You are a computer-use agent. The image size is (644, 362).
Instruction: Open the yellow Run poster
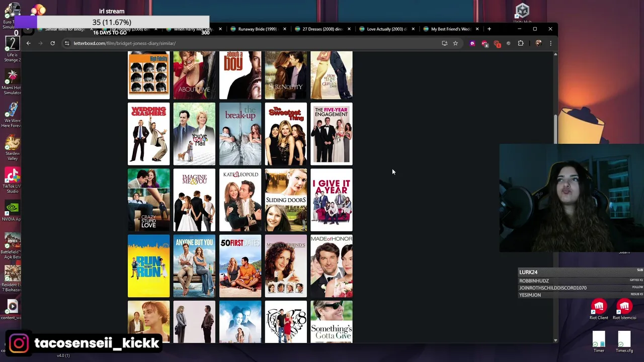(x=148, y=266)
